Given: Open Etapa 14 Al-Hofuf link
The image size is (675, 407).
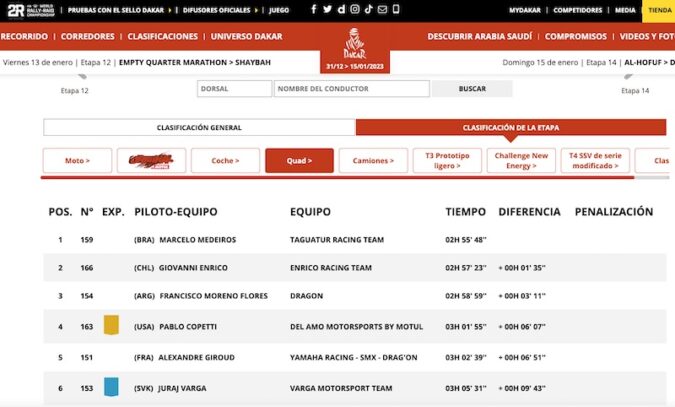Looking at the screenshot, I should 588,62.
